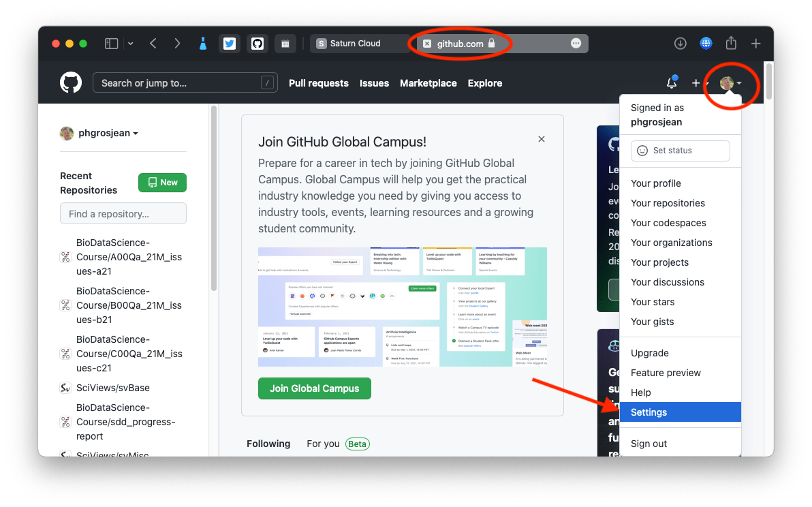Switch to the Twitter pinned tab
This screenshot has height=507, width=812.
[230, 43]
